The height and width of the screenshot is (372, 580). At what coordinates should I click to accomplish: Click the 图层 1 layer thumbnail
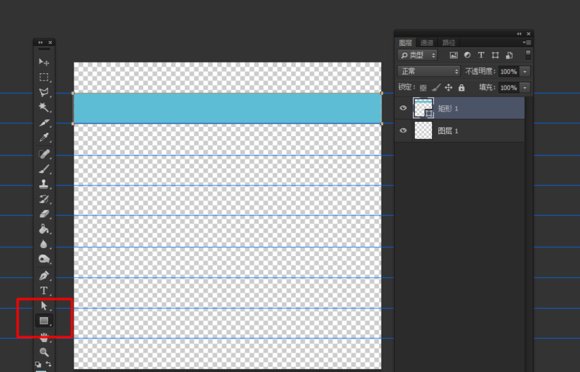[x=423, y=131]
